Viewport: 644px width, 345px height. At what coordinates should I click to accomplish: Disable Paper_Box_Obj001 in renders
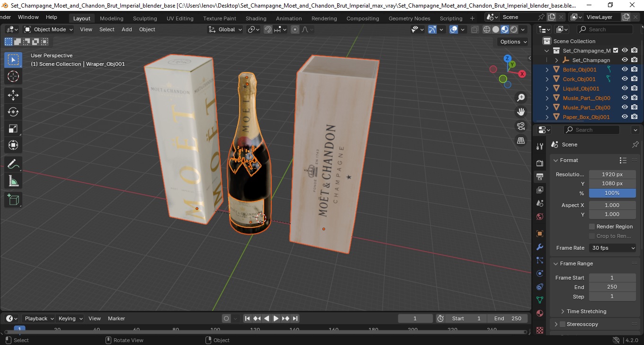[635, 117]
